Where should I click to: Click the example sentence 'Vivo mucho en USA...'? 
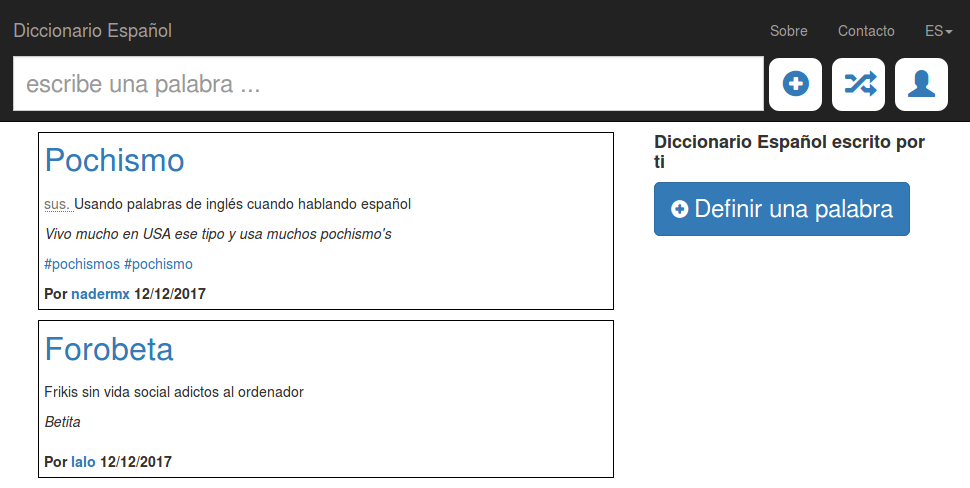(218, 234)
